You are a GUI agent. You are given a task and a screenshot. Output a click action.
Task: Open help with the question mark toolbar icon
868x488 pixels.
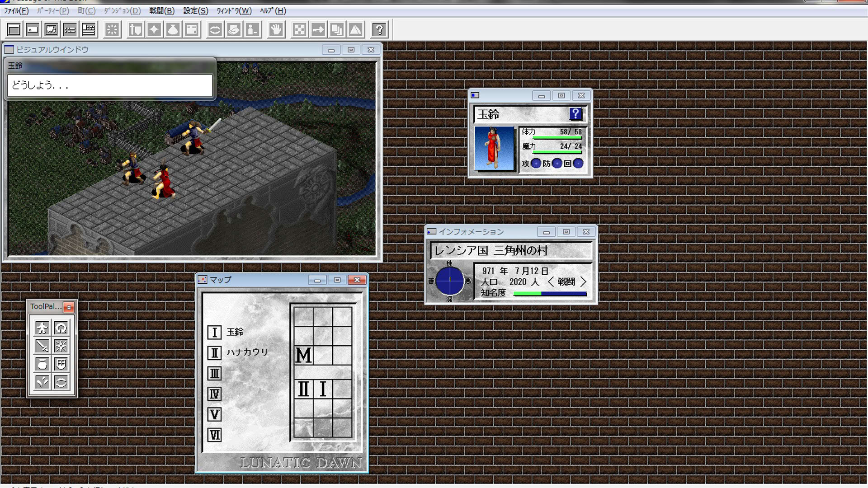pos(380,30)
